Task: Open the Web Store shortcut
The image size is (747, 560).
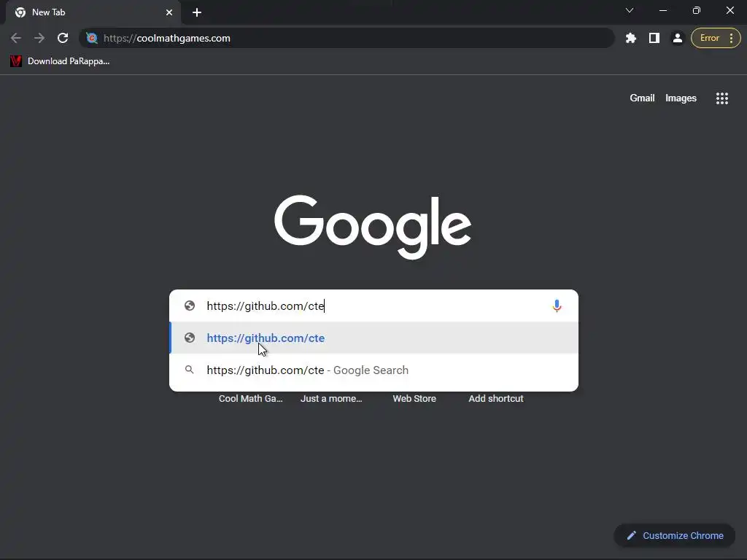Action: pos(414,399)
